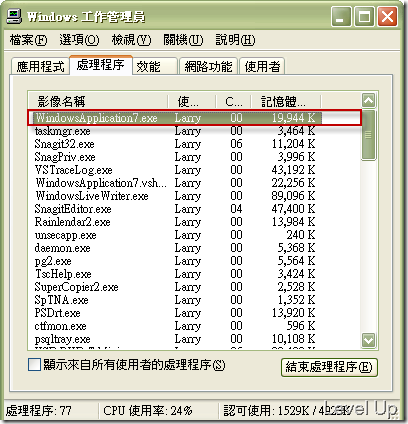408x424 pixels.
Task: Select the SnagitEditor.exe process
Action: coord(73,209)
